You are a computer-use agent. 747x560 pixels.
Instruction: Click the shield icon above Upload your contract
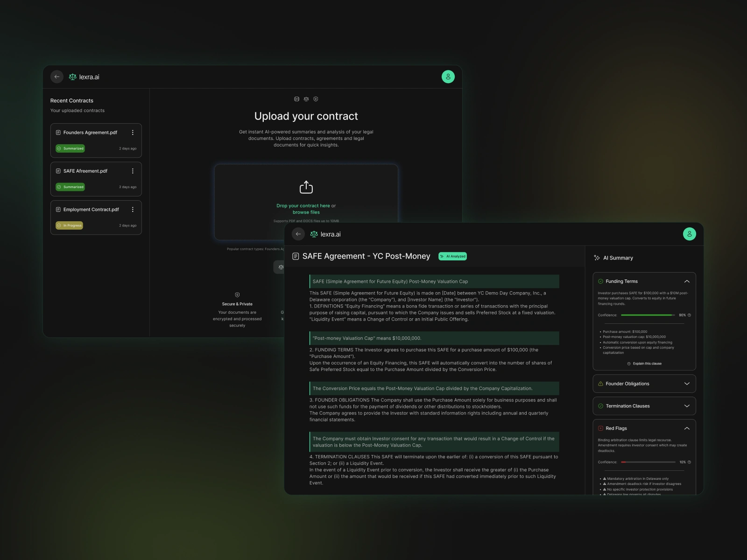pos(316,99)
